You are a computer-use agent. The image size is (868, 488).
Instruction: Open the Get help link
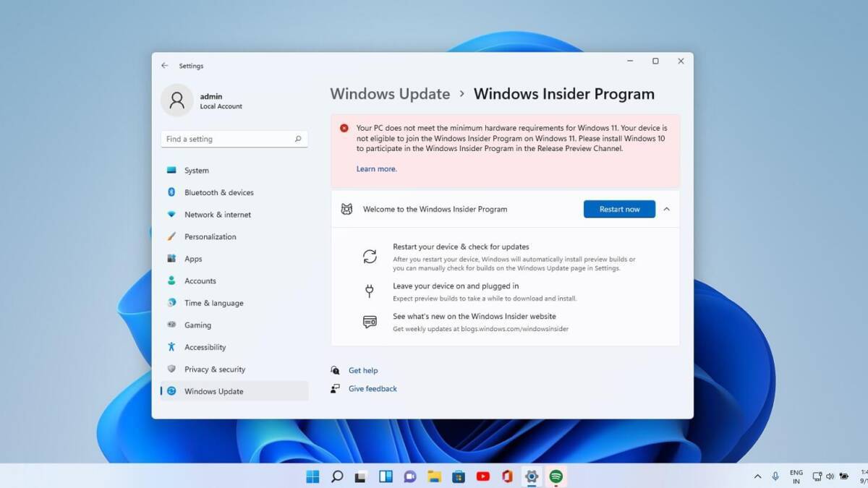click(363, 370)
